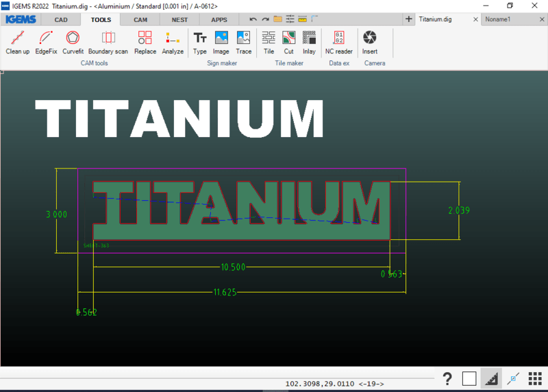Open the NC reader
The width and height of the screenshot is (548, 392).
(x=338, y=42)
